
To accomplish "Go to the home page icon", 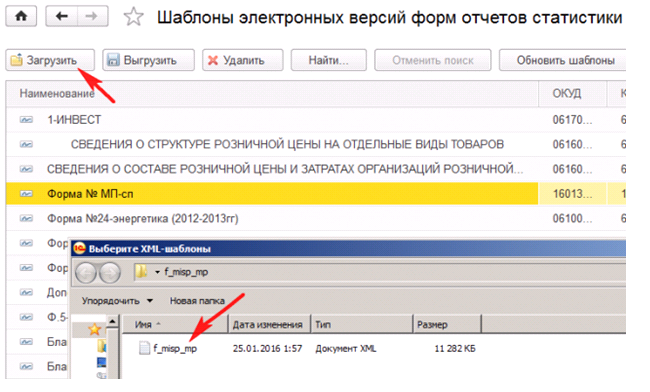I will tap(21, 16).
